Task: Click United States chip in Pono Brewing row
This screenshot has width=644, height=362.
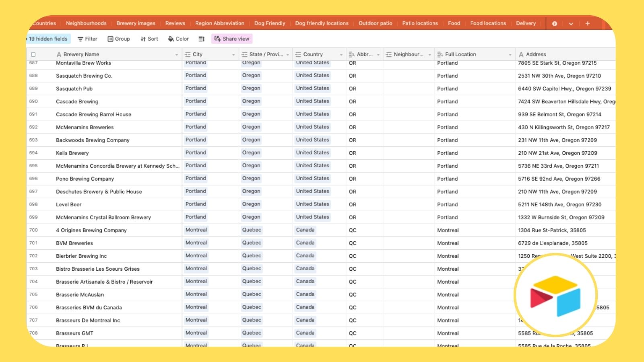Action: tap(312, 178)
